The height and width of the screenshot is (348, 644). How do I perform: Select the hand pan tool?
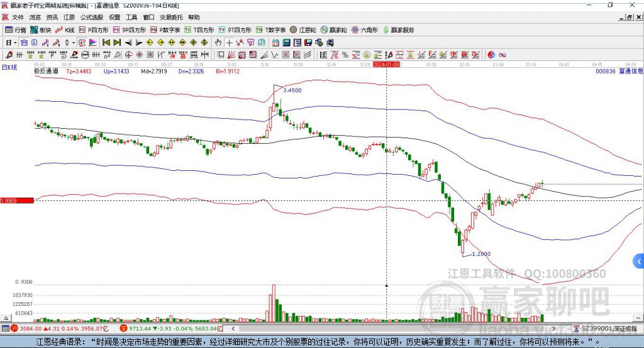pyautogui.click(x=218, y=42)
